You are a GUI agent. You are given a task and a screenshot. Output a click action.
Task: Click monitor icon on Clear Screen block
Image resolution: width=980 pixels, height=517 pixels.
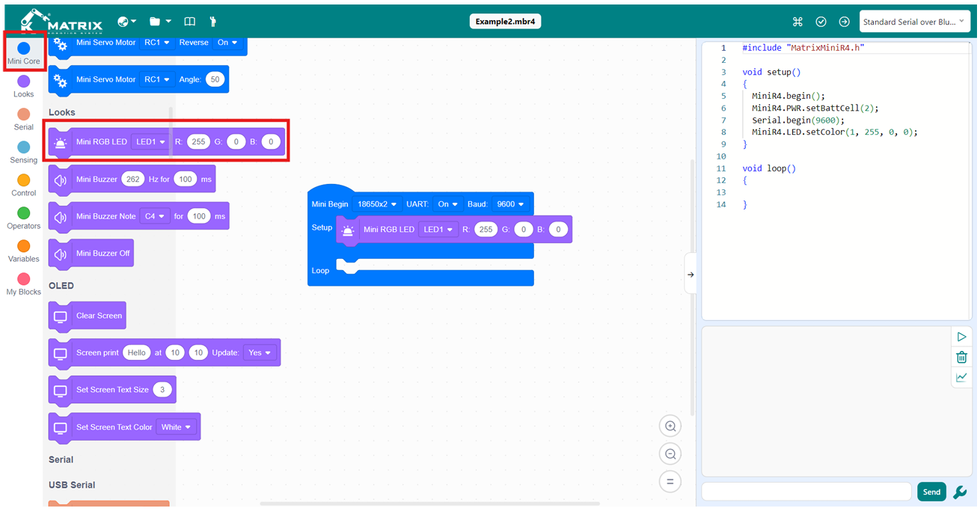tap(61, 316)
